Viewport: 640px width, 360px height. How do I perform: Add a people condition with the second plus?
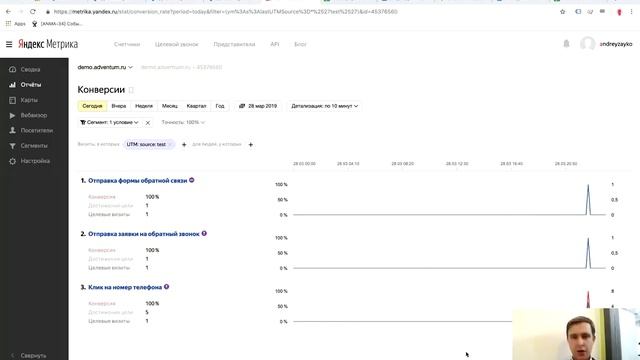coord(251,144)
